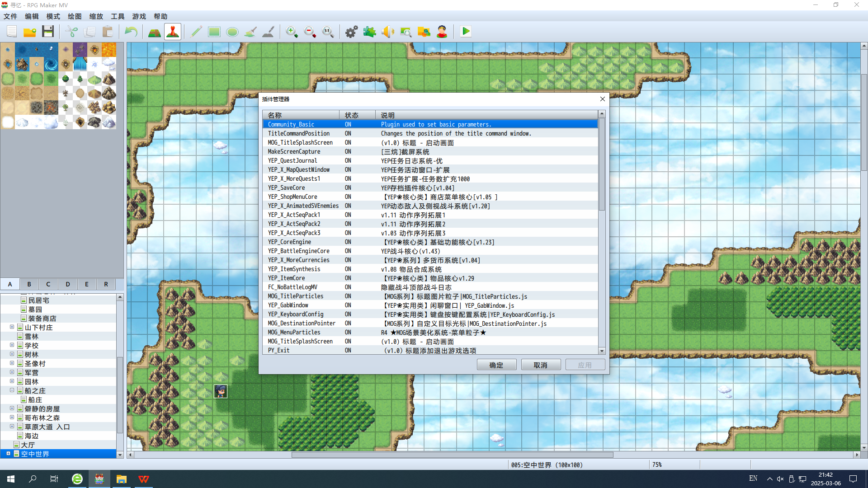Screen dimensions: 868x488
Task: Open File Explorer from taskbar
Action: [x=122, y=479]
